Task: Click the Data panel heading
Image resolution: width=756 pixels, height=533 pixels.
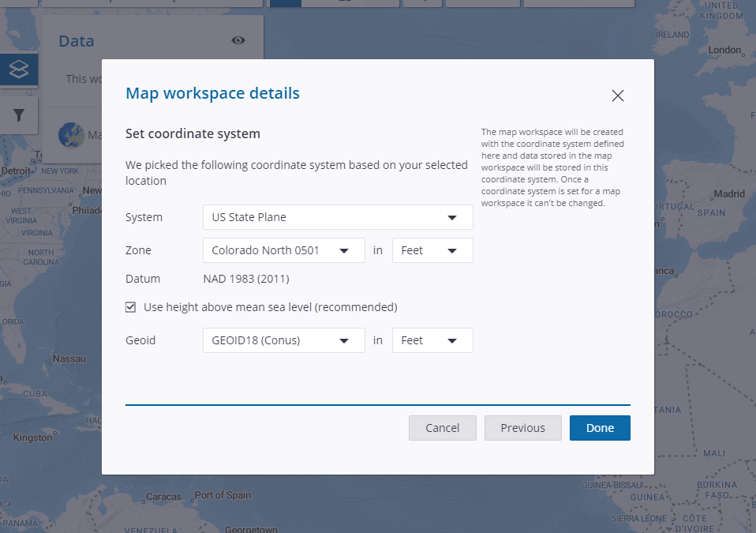Action: pos(77,41)
